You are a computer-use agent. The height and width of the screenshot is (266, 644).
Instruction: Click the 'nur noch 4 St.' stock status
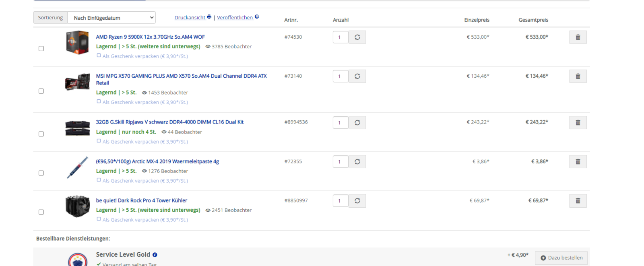point(139,132)
